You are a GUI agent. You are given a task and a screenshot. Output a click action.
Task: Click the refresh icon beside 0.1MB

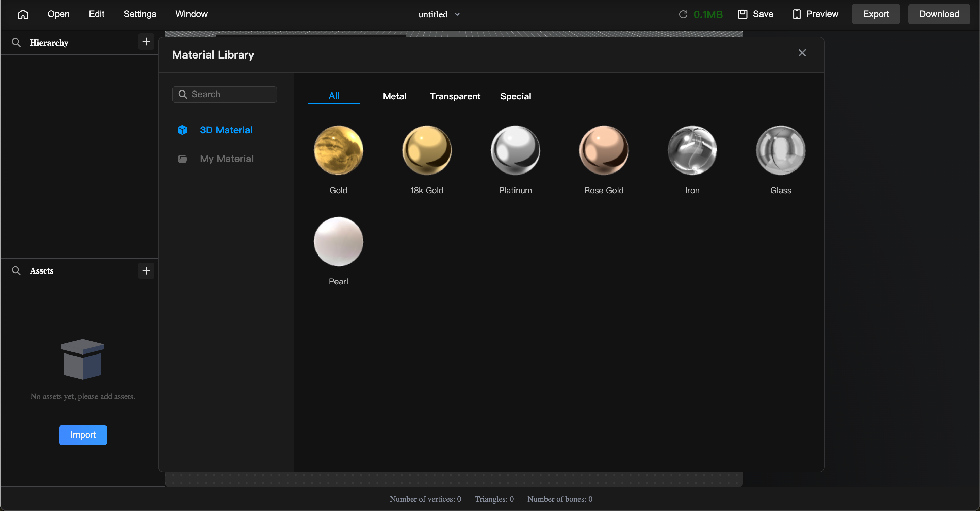(x=683, y=14)
